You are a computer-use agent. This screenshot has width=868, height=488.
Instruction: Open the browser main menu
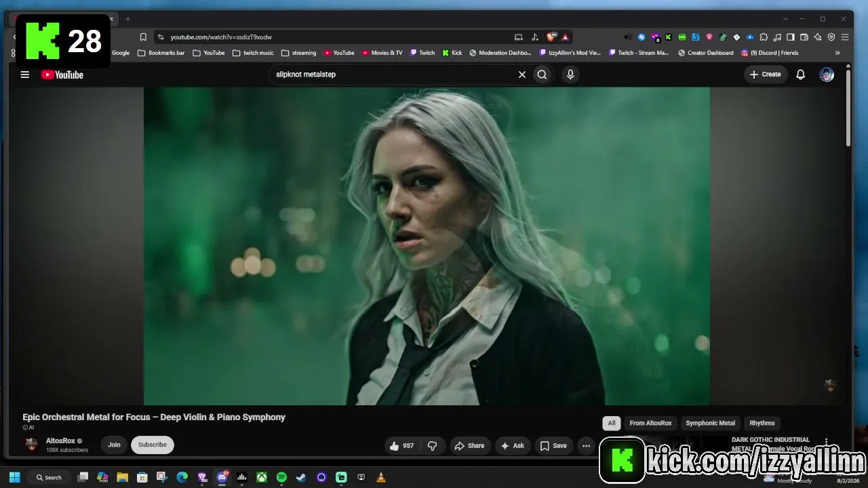click(x=845, y=37)
